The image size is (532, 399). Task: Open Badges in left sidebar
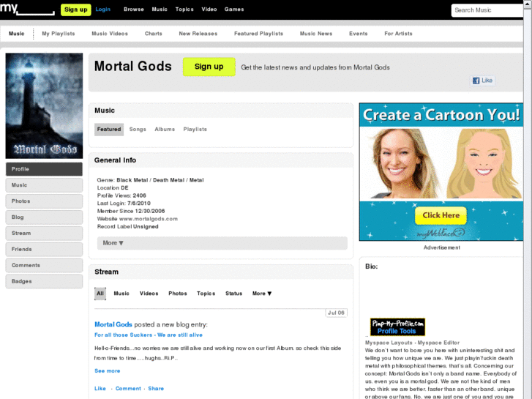pos(44,281)
